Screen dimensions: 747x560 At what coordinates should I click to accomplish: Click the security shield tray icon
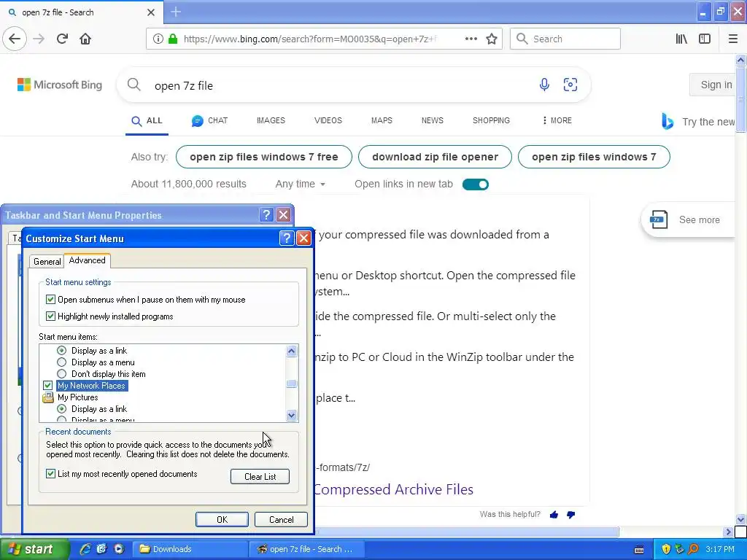click(x=666, y=549)
